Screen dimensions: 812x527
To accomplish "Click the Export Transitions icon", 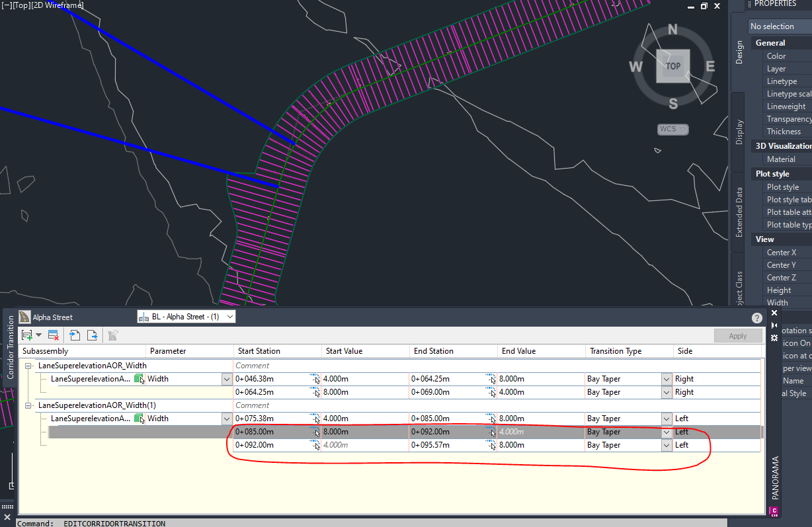I will pos(91,334).
